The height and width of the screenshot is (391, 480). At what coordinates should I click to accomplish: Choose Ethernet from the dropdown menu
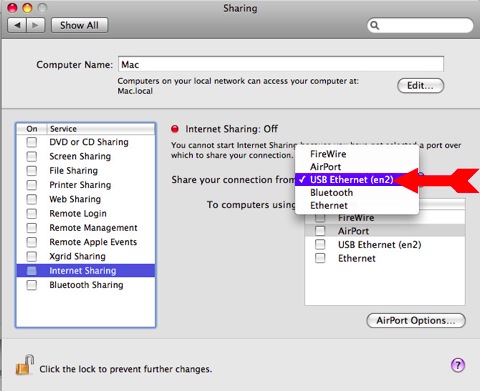pos(357,205)
